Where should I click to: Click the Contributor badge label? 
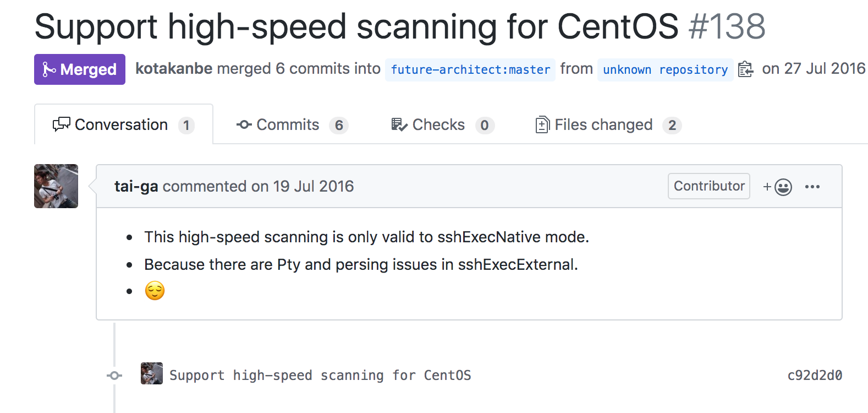[709, 186]
